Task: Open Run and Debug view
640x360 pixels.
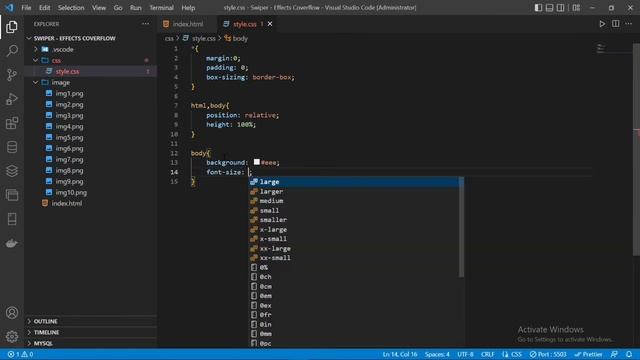Action: (x=12, y=99)
